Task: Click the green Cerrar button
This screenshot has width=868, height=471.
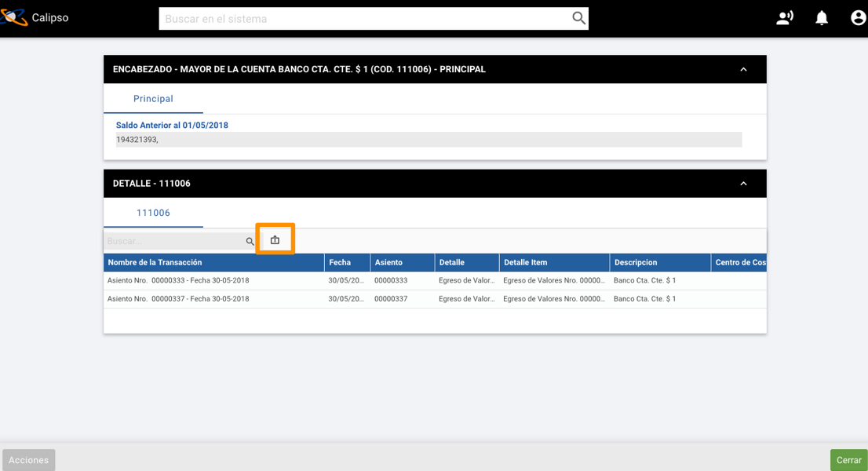Action: click(848, 460)
